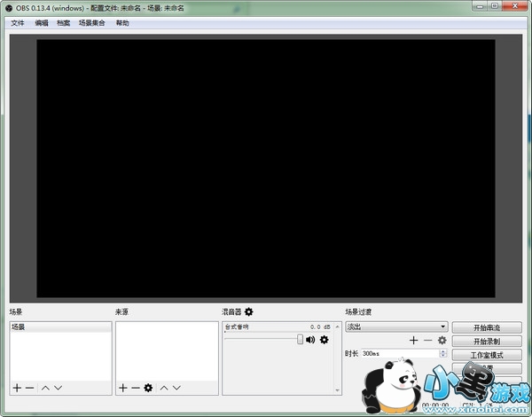Screen dimensions: 532x417
Task: Open the 帮助 menu
Action: (122, 23)
